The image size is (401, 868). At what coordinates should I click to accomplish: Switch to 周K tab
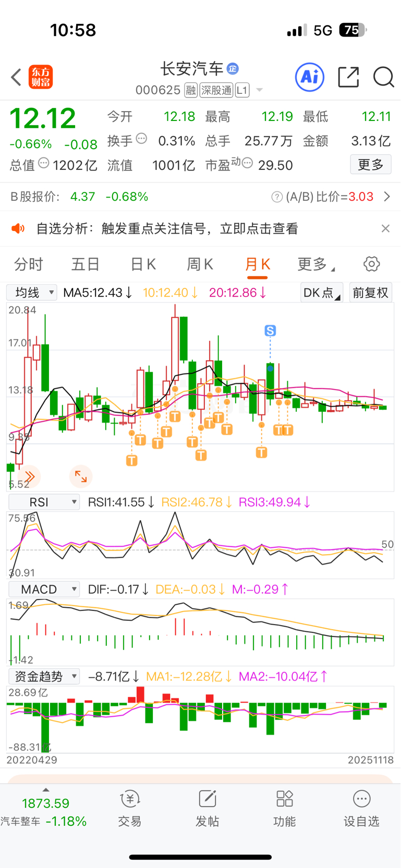click(200, 264)
